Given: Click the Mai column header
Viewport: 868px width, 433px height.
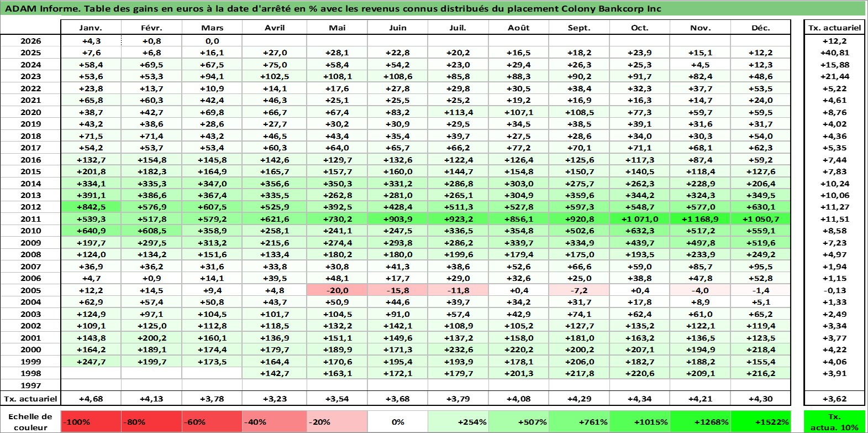Looking at the screenshot, I should 337,28.
